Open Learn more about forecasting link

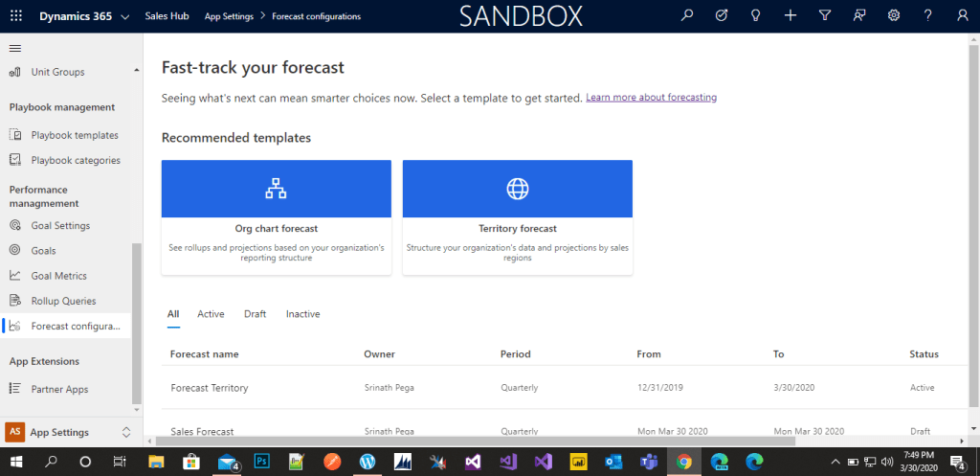[651, 98]
